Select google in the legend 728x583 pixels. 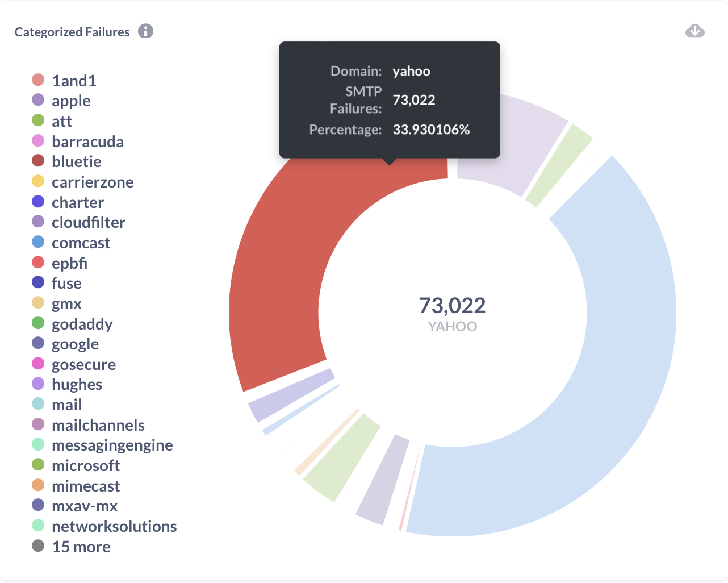(65, 344)
